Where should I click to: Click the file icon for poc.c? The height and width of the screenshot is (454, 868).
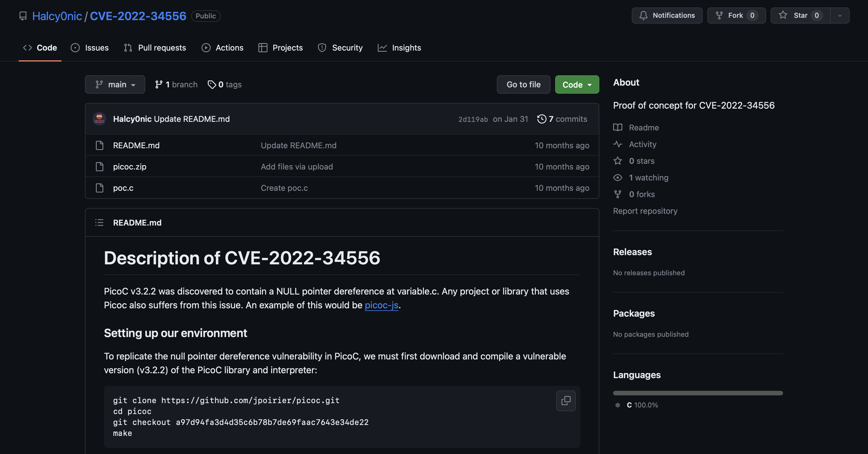[x=99, y=188]
